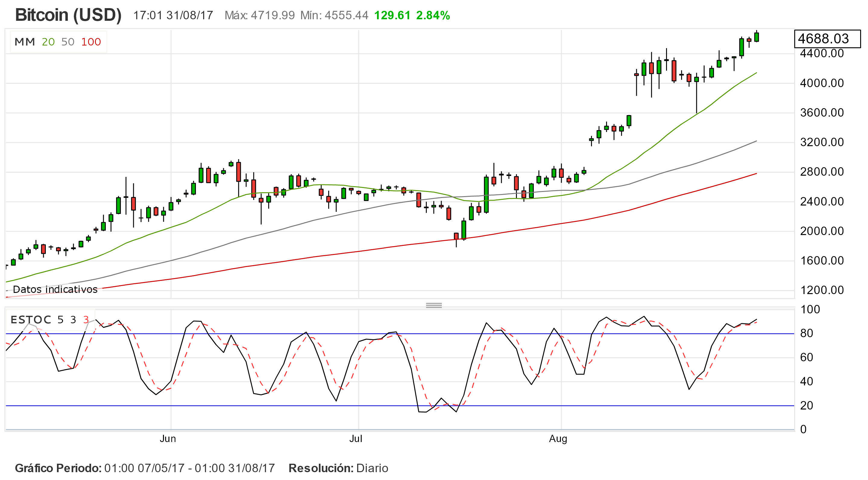Screen dimensions: 868x480
Task: Click the latest green candlestick at the chart's right edge
Action: pyautogui.click(x=756, y=37)
